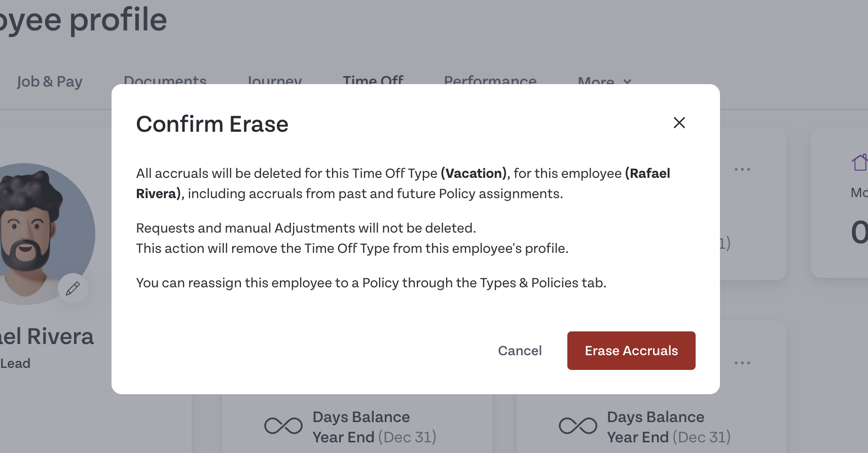This screenshot has height=453, width=868.
Task: Click the left Days Balance label
Action: coord(361,417)
